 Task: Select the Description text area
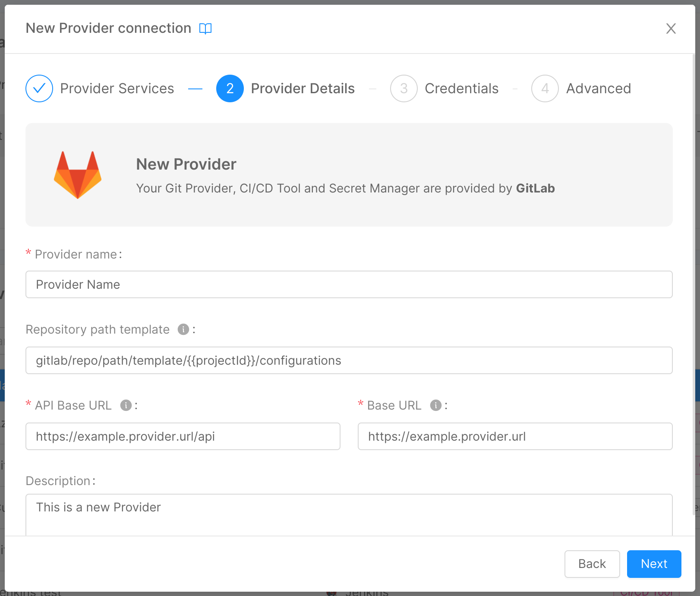click(349, 514)
